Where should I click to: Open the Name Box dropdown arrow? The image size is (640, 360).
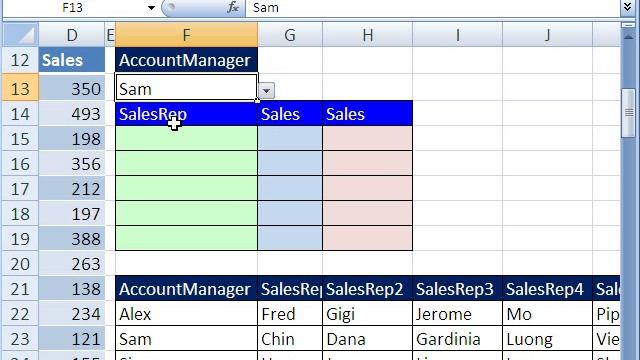151,8
